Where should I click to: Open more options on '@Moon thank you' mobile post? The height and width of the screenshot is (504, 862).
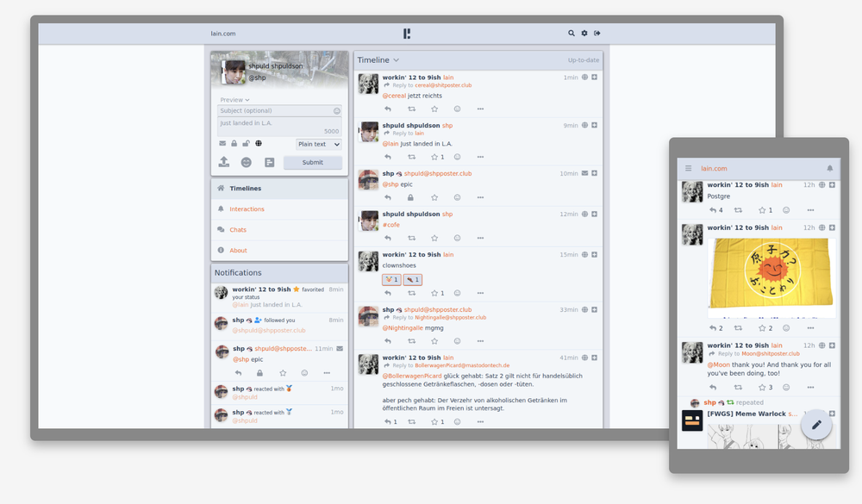tap(810, 388)
